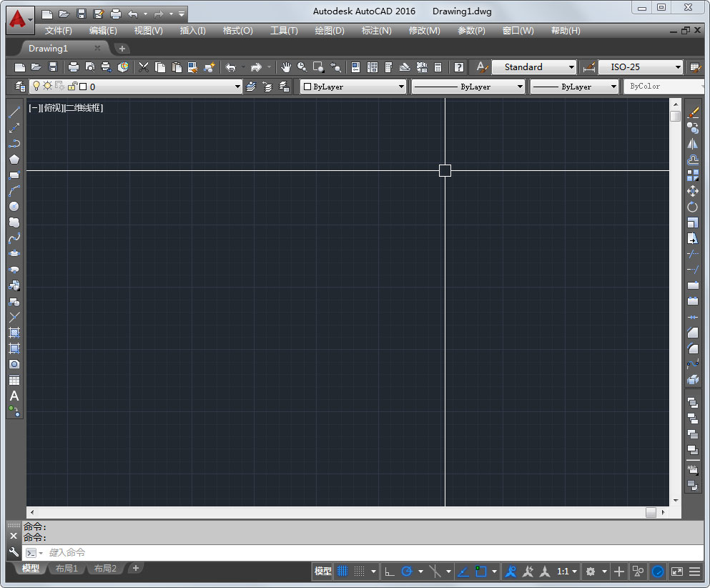The image size is (710, 588).
Task: Select the Circle drawing tool
Action: tap(14, 206)
